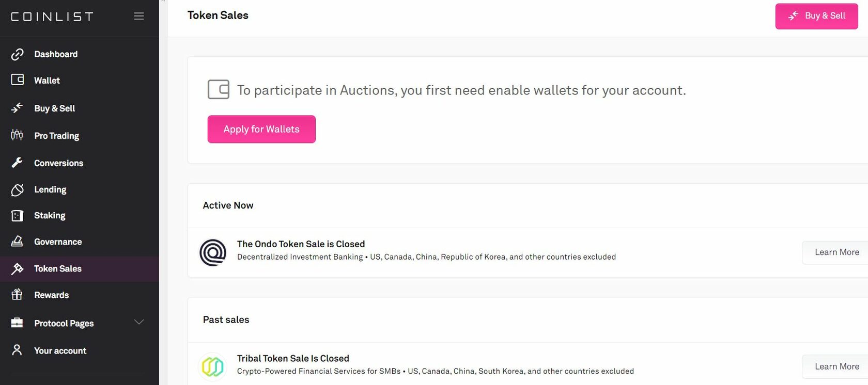Click the Tribal token logo
868x385 pixels.
tap(213, 367)
